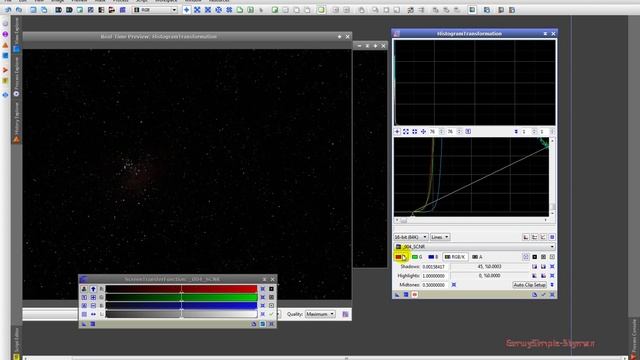The image size is (640, 360).
Task: Toggle the Real-Time Preview circle icon
Action: (414, 295)
